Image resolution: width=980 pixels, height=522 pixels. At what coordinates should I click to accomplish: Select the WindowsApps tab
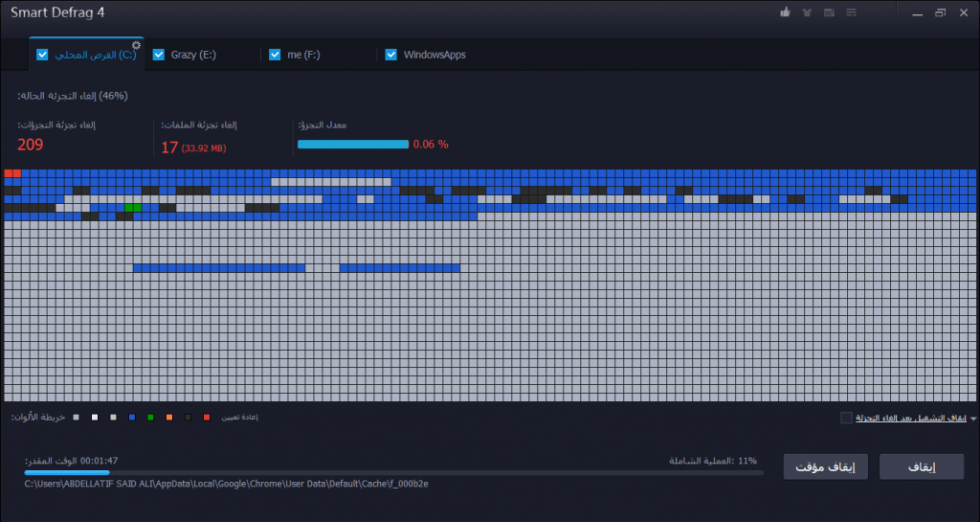[x=434, y=55]
